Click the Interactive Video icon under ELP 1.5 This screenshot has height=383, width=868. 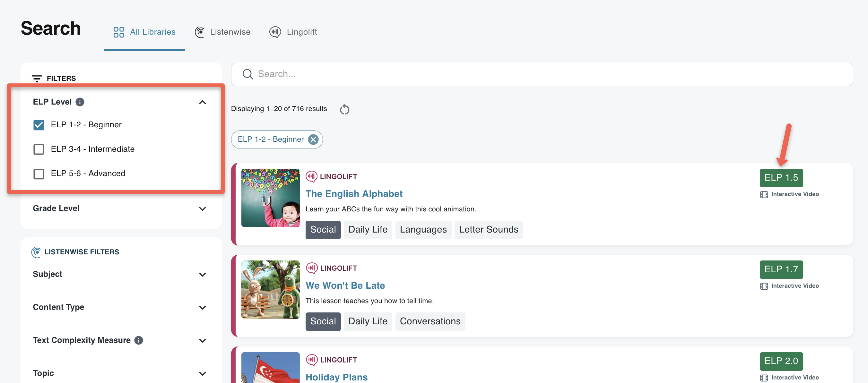pyautogui.click(x=764, y=194)
